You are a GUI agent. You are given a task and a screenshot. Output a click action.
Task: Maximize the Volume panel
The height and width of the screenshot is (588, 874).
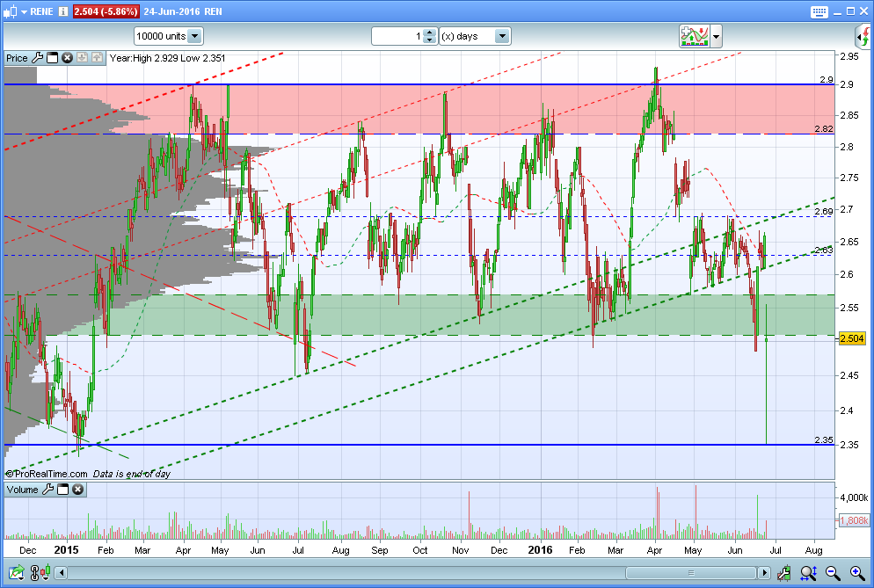(x=63, y=490)
